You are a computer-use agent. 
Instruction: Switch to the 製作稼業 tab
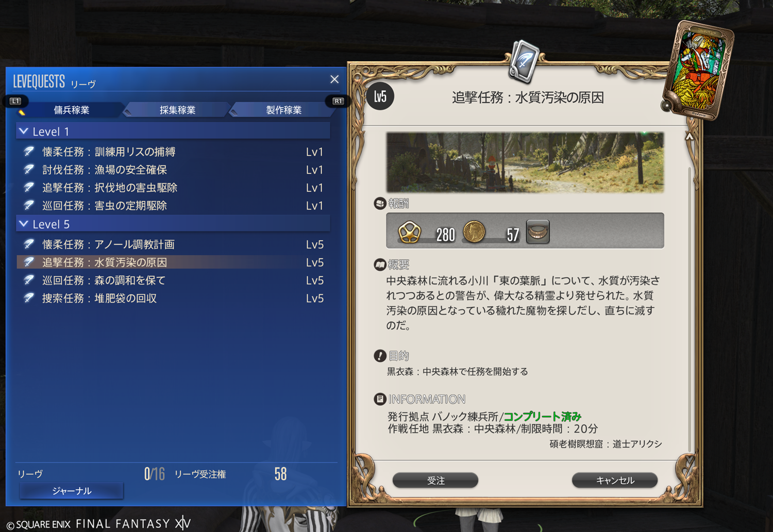click(x=283, y=110)
